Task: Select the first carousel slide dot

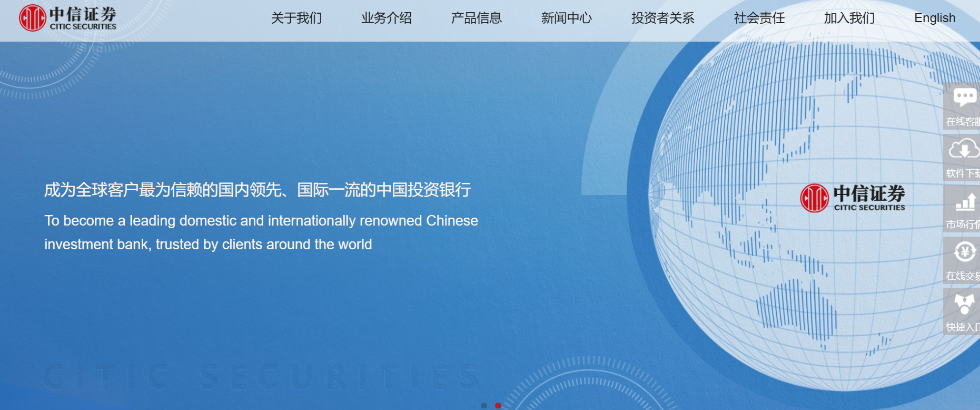Action: click(x=484, y=405)
